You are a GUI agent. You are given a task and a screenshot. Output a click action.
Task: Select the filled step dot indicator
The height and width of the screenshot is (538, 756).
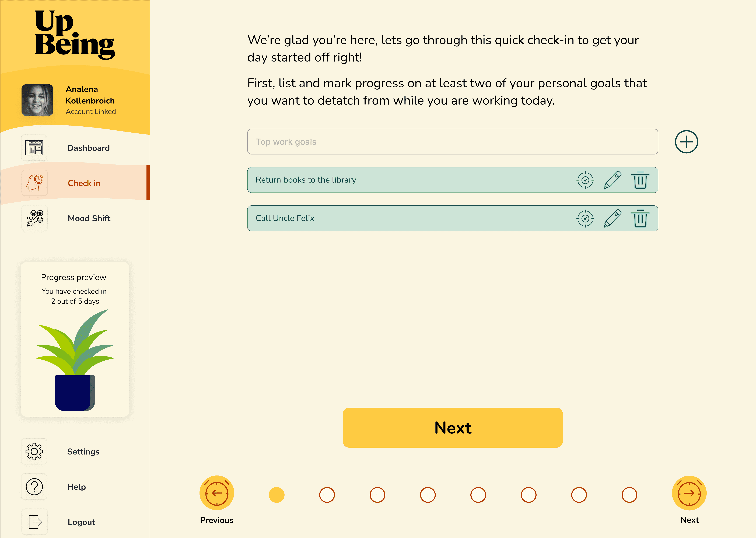pos(277,495)
